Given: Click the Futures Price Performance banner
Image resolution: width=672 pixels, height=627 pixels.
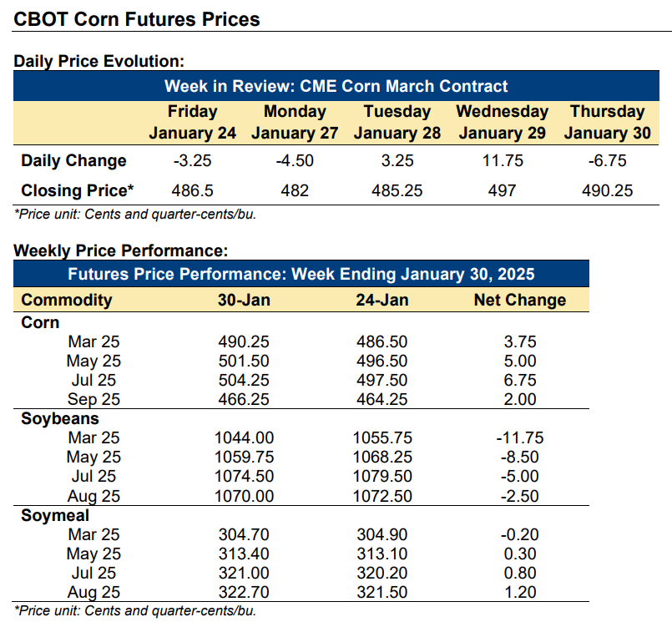Looking at the screenshot, I should coord(301,274).
